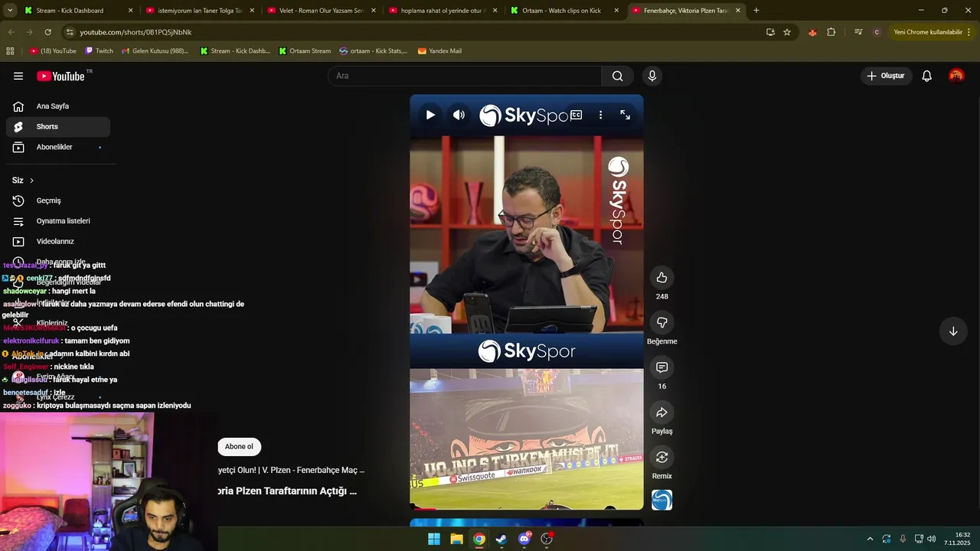Show hidden system tray icons
This screenshot has height=551, width=980.
pos(870,539)
